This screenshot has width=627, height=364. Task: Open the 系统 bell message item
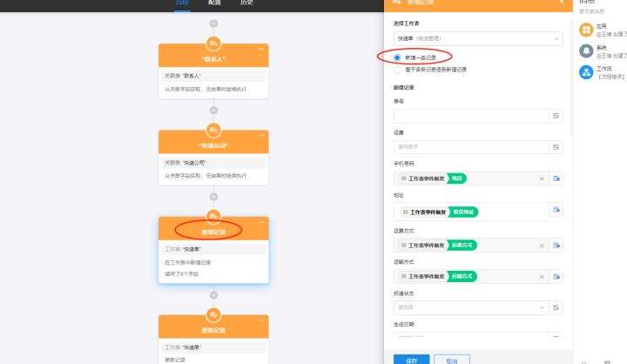tap(603, 51)
